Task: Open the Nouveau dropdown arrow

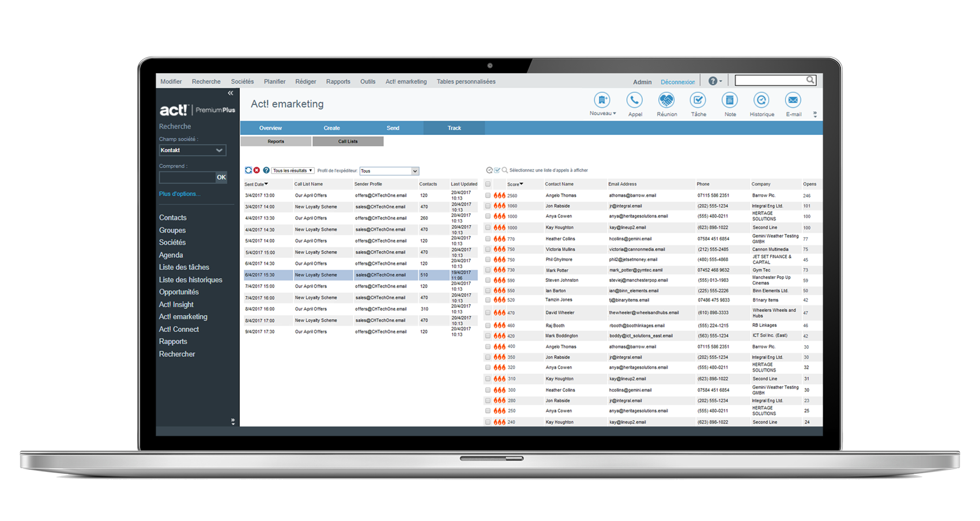Action: pyautogui.click(x=615, y=114)
